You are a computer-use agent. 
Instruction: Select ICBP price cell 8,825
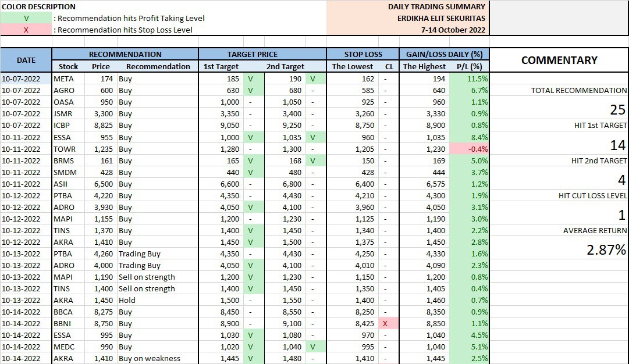(101, 125)
